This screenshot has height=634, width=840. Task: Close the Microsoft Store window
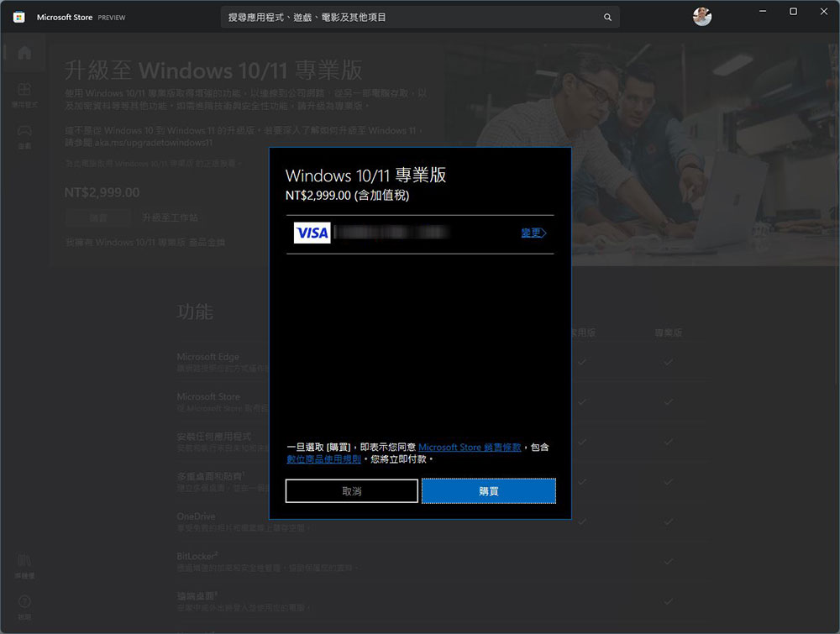coord(824,11)
